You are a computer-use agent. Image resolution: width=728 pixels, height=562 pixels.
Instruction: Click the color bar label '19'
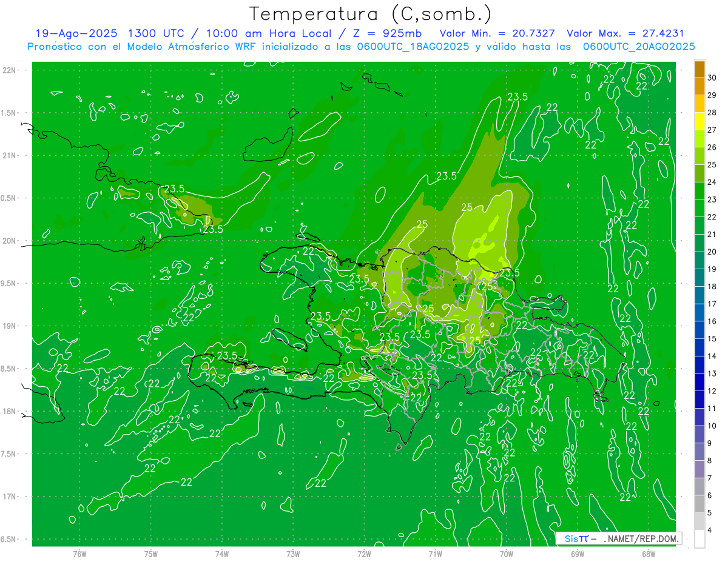click(x=712, y=269)
